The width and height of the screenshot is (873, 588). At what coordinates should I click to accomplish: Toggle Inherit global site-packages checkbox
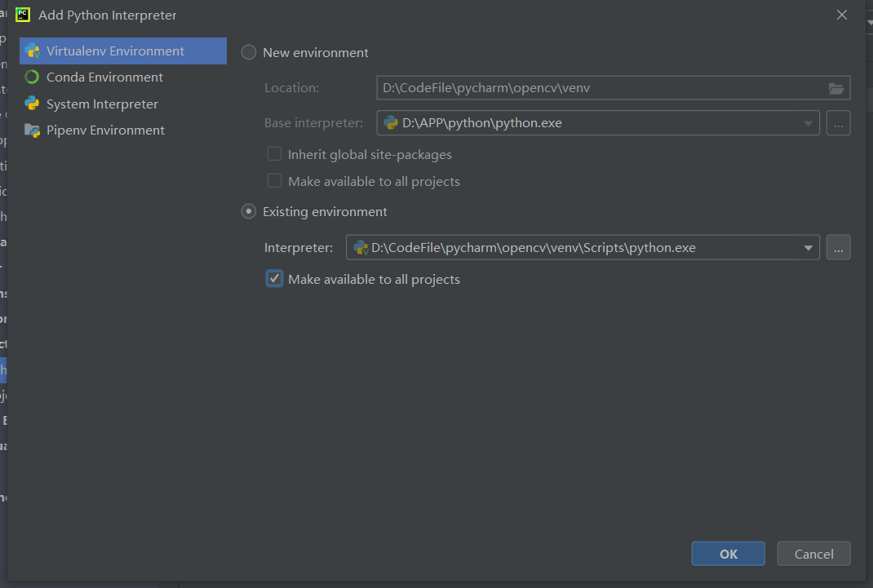click(274, 154)
